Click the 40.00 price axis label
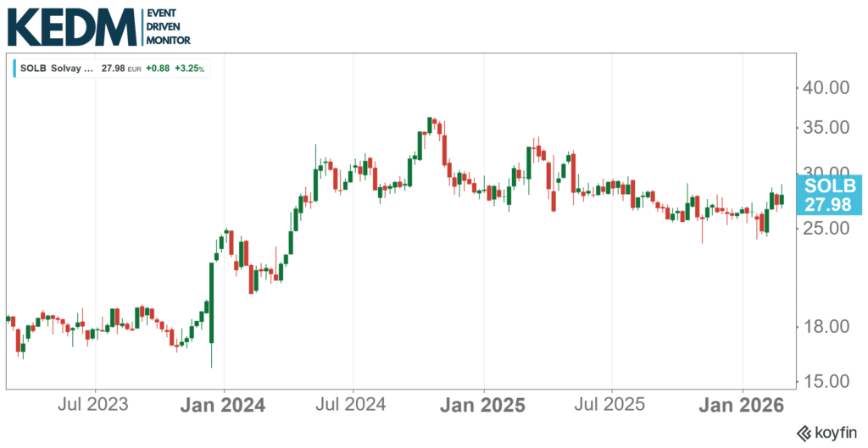The height and width of the screenshot is (448, 868). pyautogui.click(x=825, y=87)
